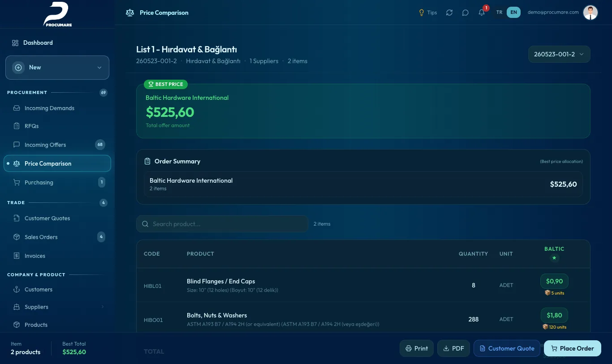Open the user avatar menu
Image resolution: width=612 pixels, height=364 pixels.
click(590, 13)
